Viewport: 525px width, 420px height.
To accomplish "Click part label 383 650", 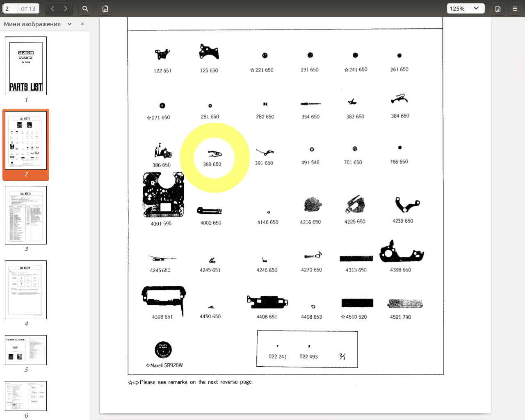I will tap(355, 117).
